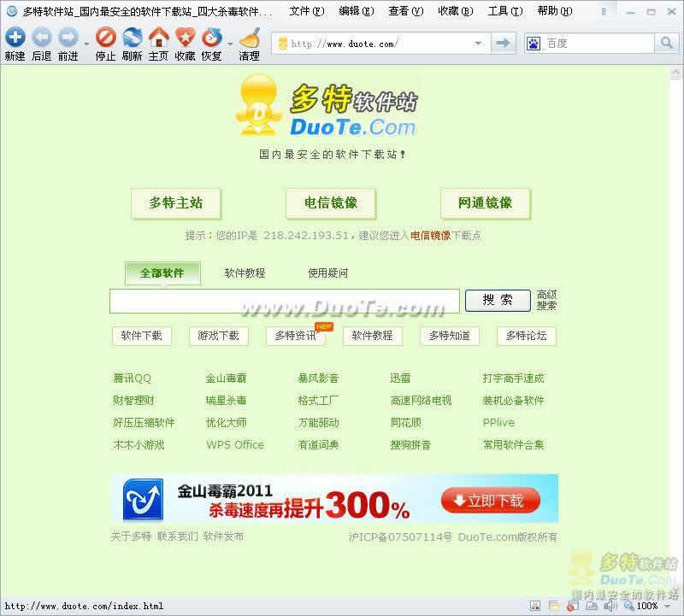The image size is (684, 616).
Task: Click the 多特论坛 button
Action: 527,336
